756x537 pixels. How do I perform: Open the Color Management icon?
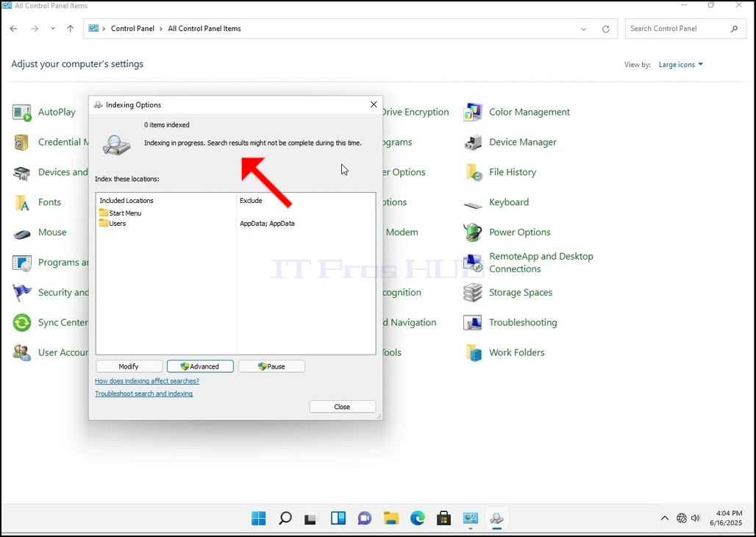pos(473,113)
